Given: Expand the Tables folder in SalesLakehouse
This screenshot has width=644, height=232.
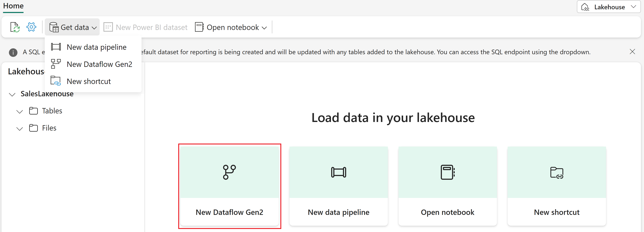Looking at the screenshot, I should tap(19, 111).
